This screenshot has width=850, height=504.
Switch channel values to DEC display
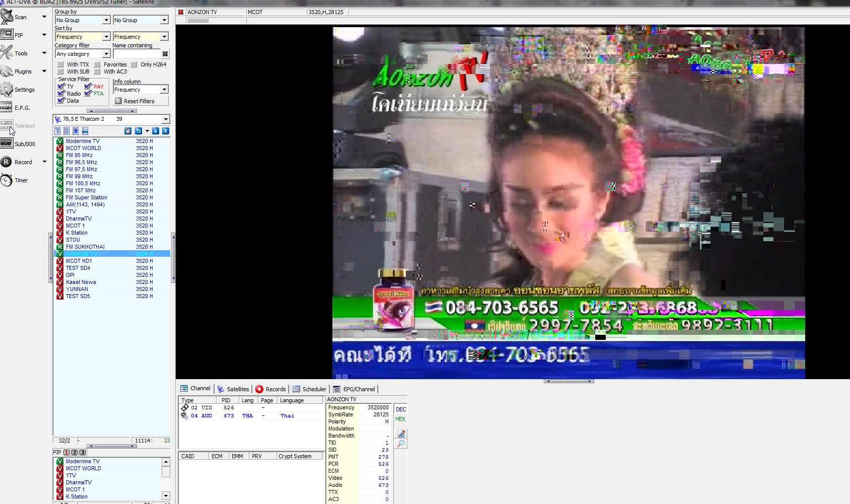click(401, 409)
